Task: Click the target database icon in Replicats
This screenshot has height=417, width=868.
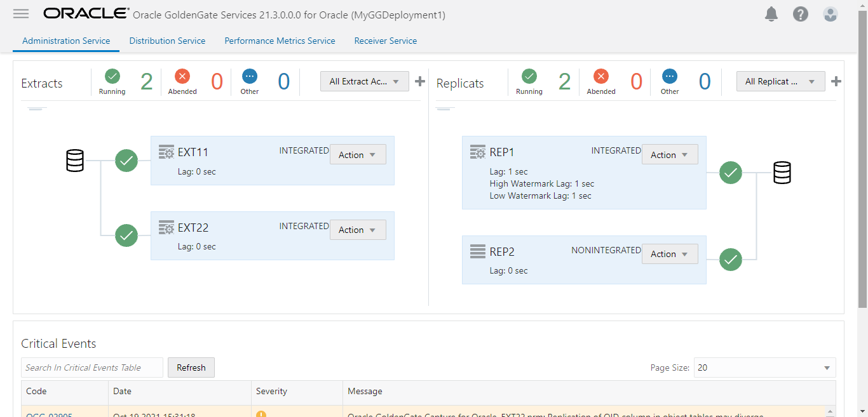Action: coord(782,173)
